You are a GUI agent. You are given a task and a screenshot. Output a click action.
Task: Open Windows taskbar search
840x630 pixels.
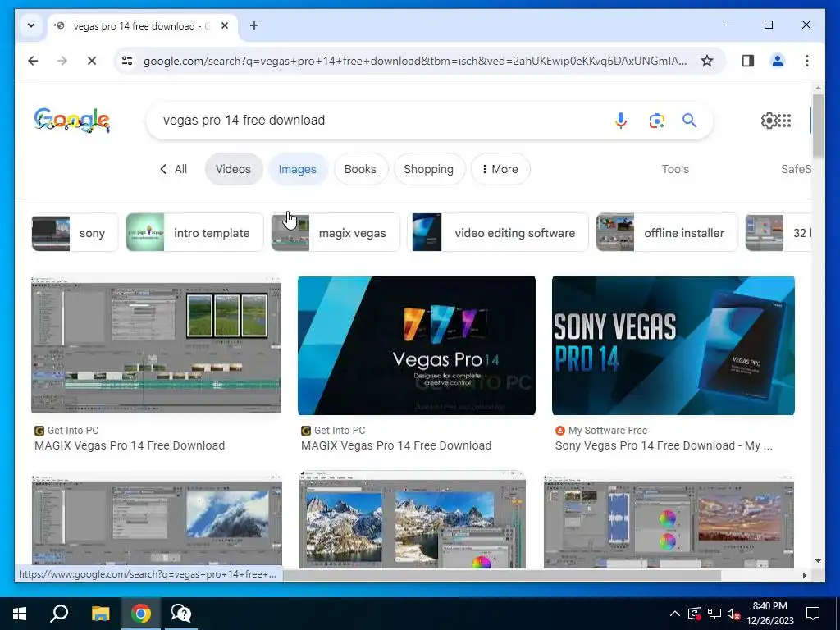click(59, 614)
